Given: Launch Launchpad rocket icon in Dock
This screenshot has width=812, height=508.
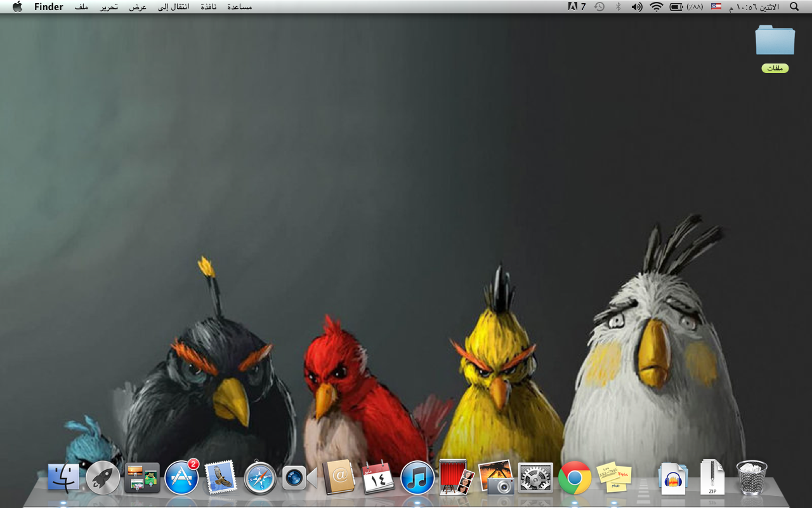Looking at the screenshot, I should click(x=103, y=478).
